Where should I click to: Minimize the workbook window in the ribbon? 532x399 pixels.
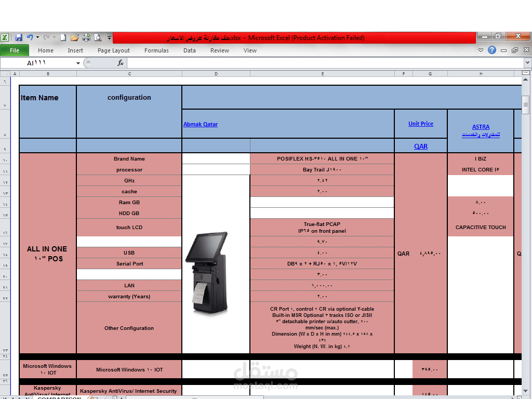pyautogui.click(x=504, y=50)
